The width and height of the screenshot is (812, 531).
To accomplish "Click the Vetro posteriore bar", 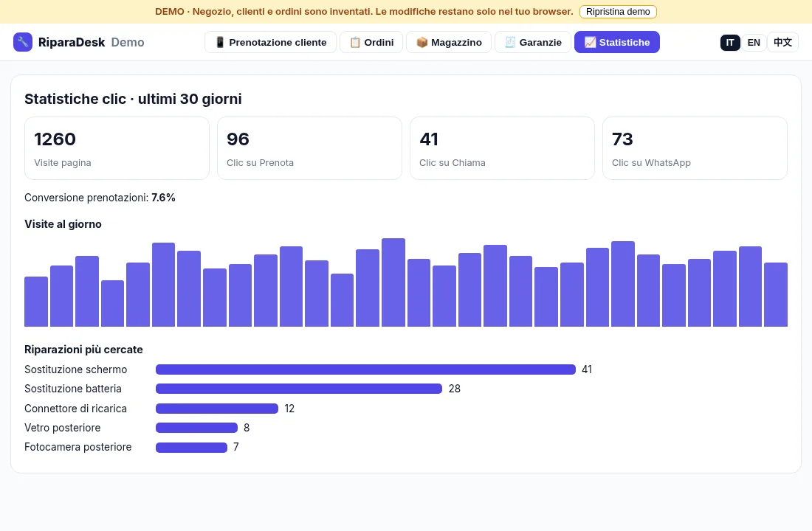I will 197,428.
